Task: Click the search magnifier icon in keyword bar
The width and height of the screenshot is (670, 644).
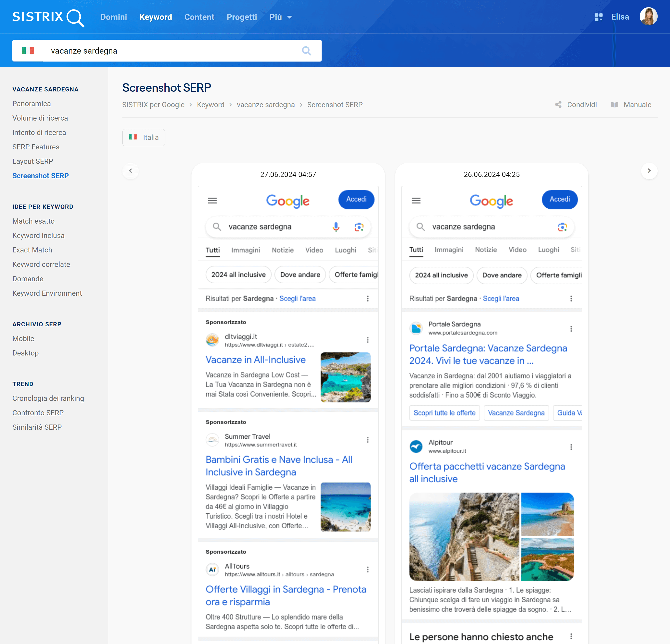Action: 306,51
